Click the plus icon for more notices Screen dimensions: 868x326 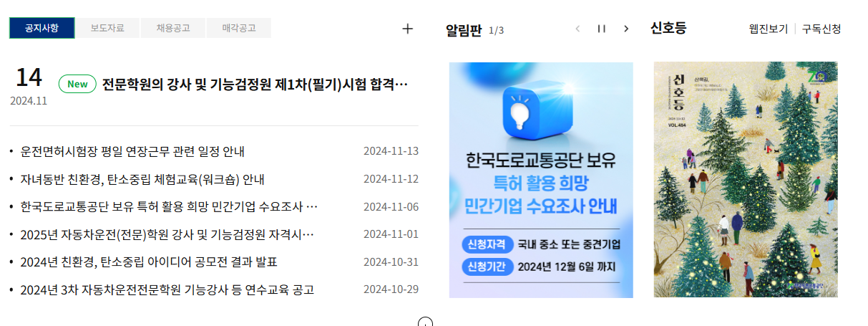pos(408,29)
